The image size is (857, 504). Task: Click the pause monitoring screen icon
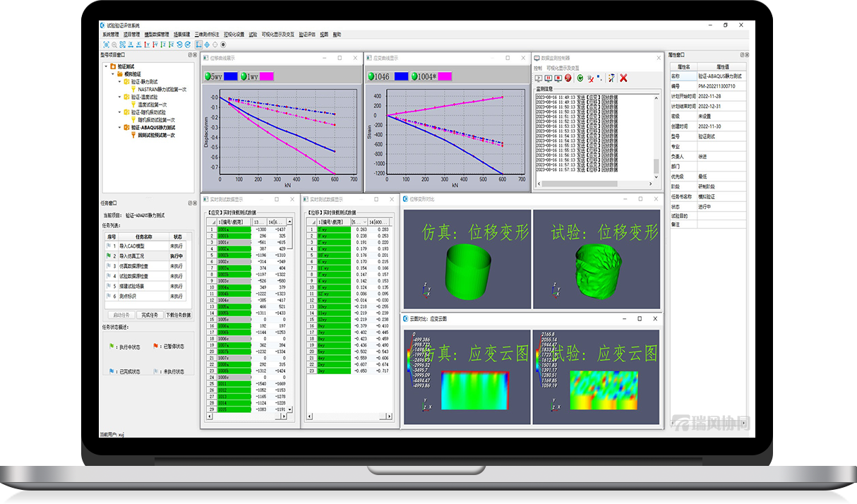[548, 78]
